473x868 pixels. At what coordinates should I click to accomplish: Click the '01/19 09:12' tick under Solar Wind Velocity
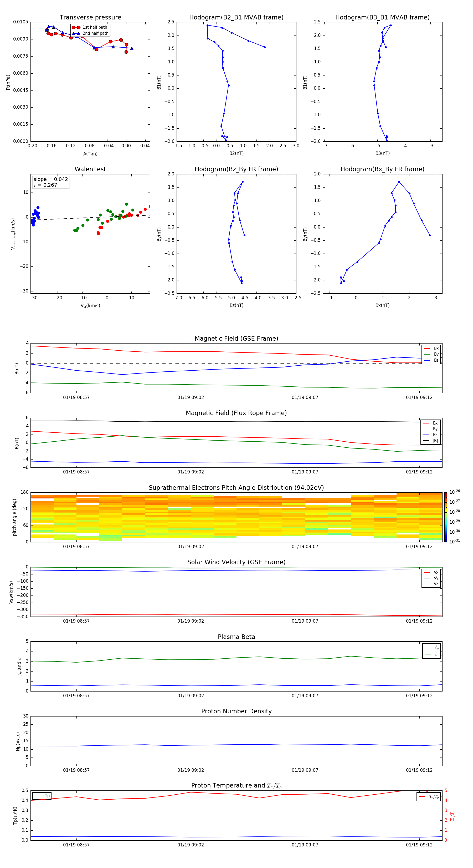pyautogui.click(x=419, y=621)
